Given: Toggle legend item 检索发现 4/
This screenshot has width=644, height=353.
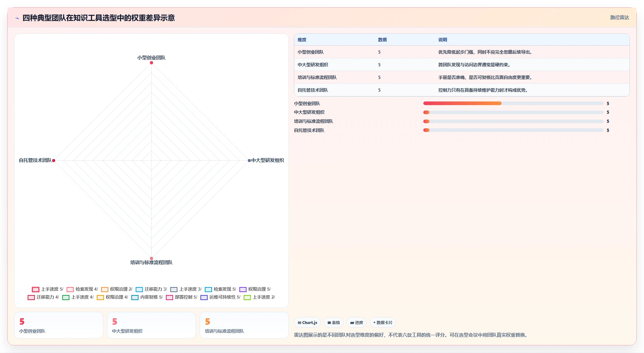Looking at the screenshot, I should [82, 289].
